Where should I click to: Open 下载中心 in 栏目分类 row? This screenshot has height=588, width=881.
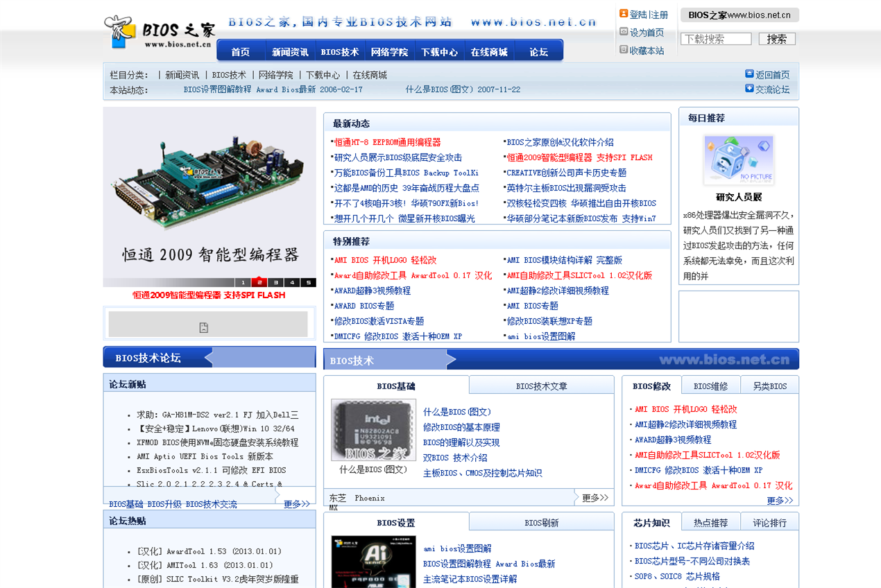323,75
